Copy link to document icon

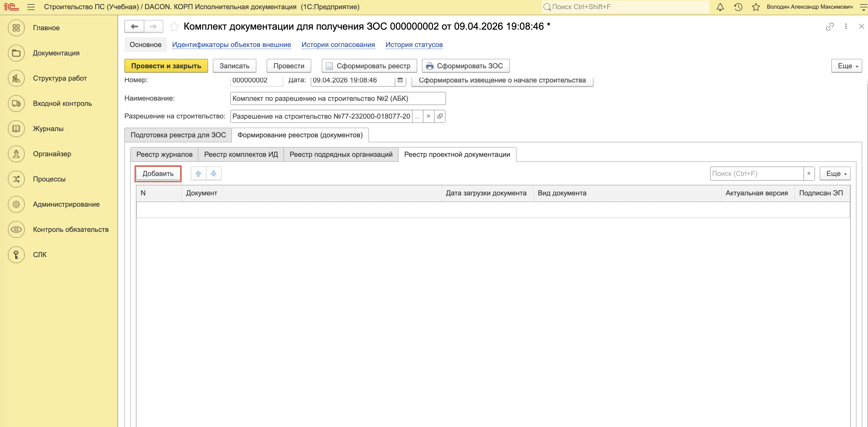pos(830,26)
